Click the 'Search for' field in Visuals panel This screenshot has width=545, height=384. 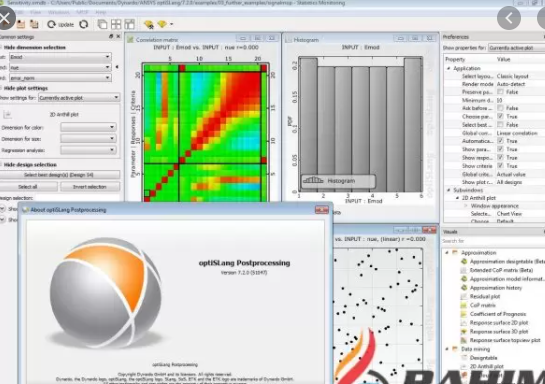coord(493,241)
